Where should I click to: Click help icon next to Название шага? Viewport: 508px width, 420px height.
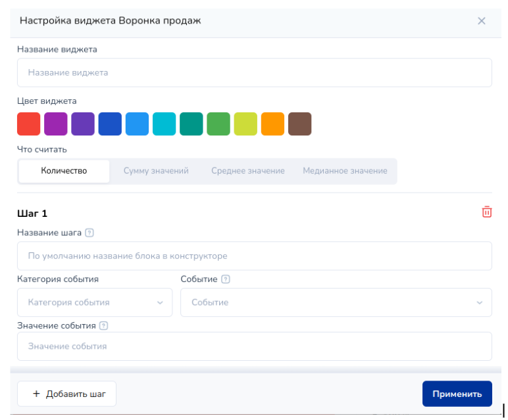click(x=89, y=233)
